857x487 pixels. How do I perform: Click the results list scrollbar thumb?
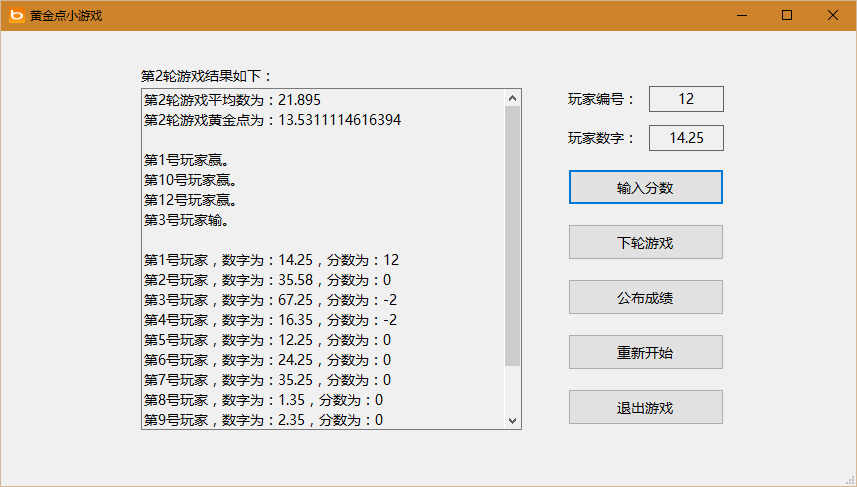[x=512, y=236]
